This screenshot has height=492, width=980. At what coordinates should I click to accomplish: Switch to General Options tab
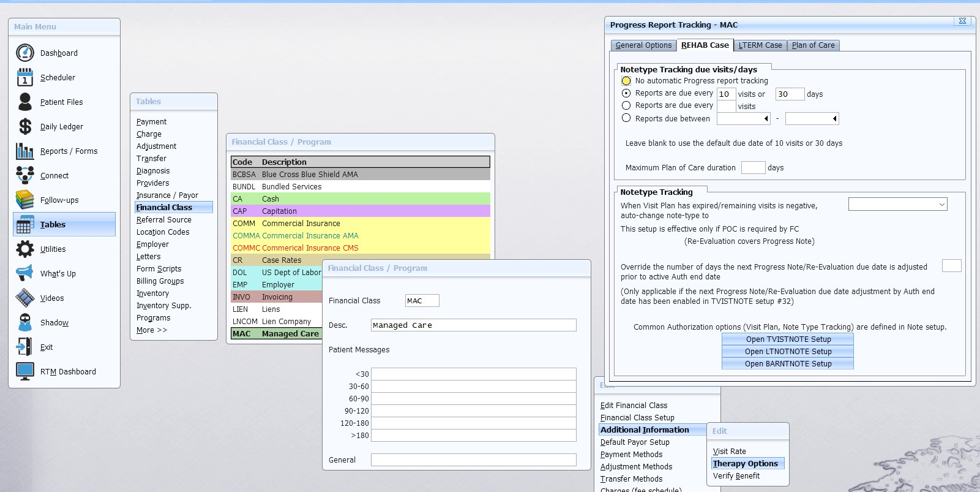point(643,45)
